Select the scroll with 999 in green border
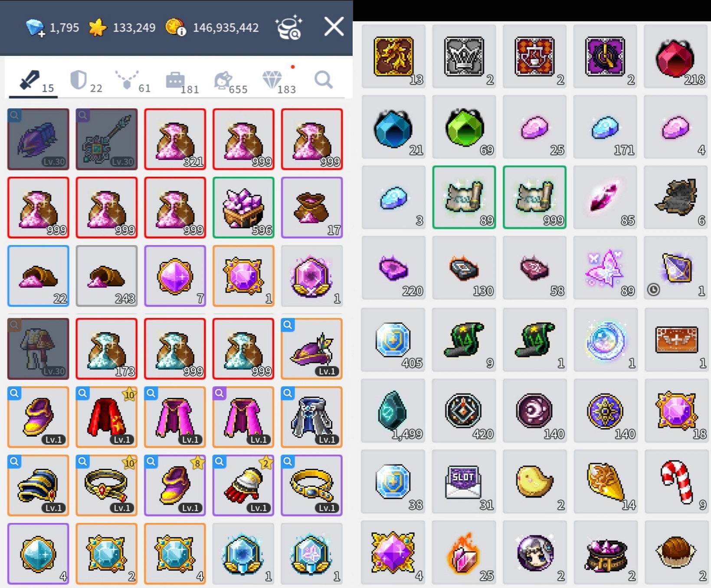The image size is (711, 588). [534, 197]
